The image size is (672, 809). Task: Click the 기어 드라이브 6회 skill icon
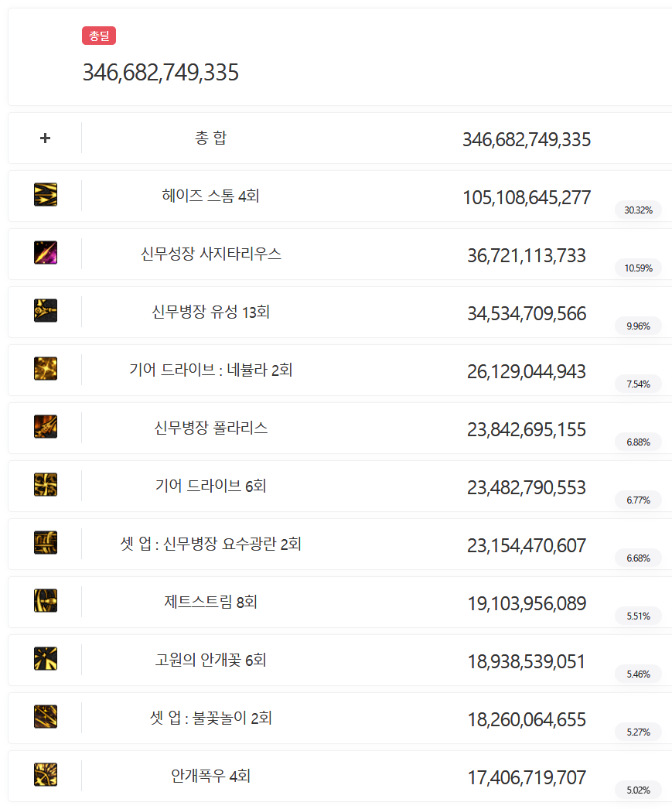coord(46,485)
